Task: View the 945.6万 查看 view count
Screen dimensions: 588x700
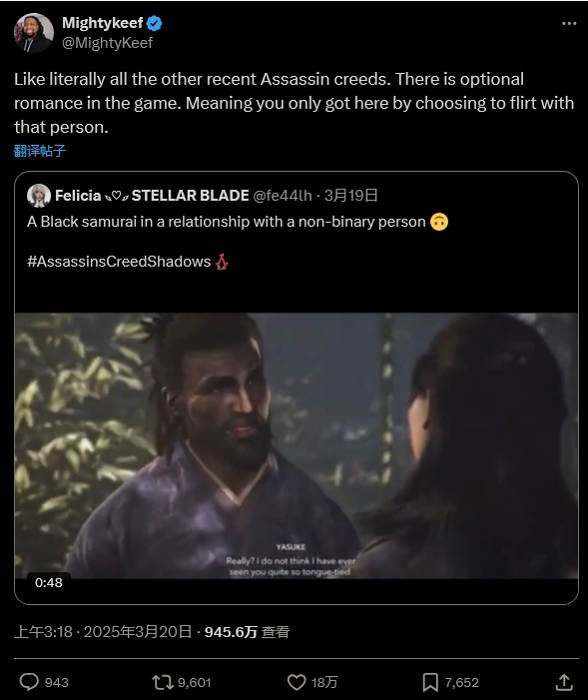Action: (x=247, y=632)
